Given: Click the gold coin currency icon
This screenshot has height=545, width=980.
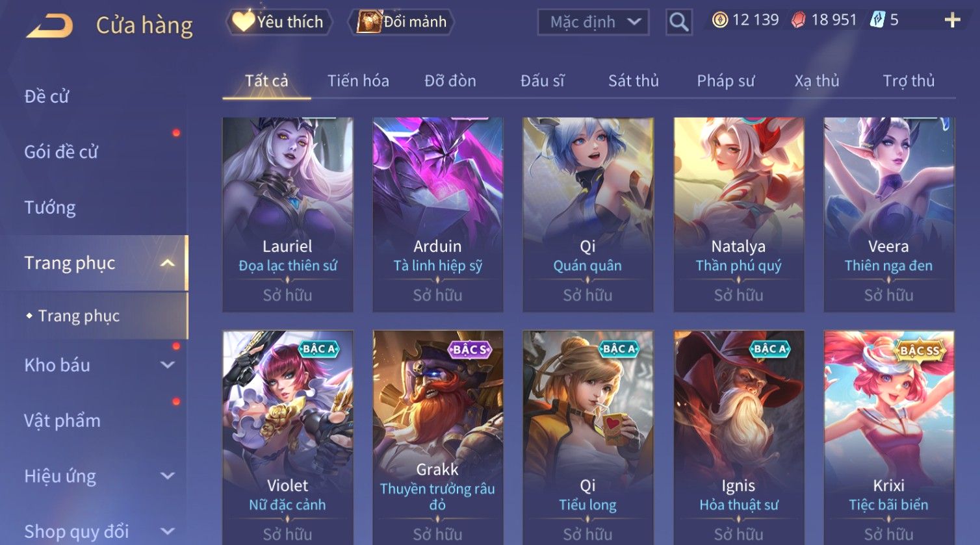Looking at the screenshot, I should (719, 20).
